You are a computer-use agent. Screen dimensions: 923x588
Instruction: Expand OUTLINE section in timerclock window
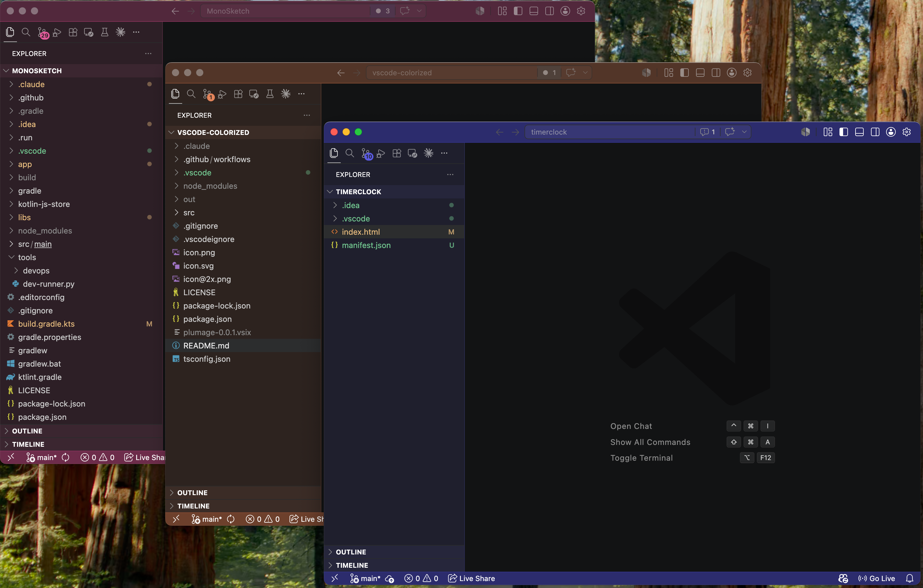[394, 552]
